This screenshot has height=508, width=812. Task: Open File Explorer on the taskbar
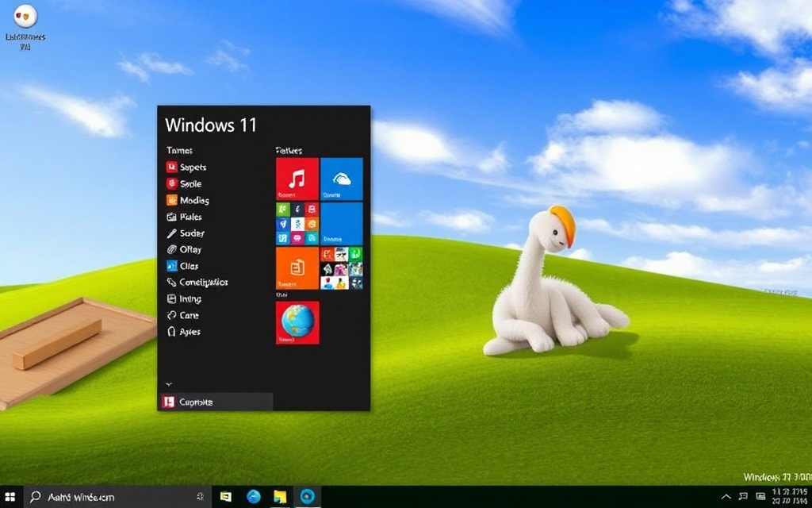pos(280,497)
